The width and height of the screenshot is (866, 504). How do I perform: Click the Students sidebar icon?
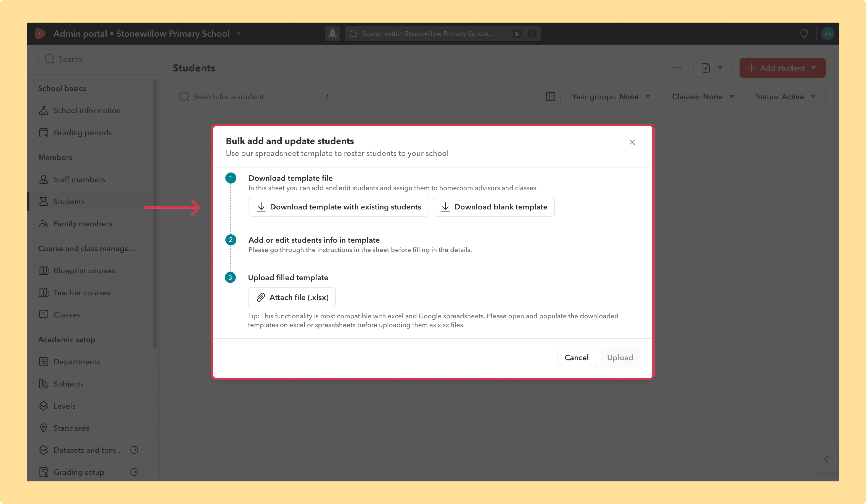coord(44,202)
